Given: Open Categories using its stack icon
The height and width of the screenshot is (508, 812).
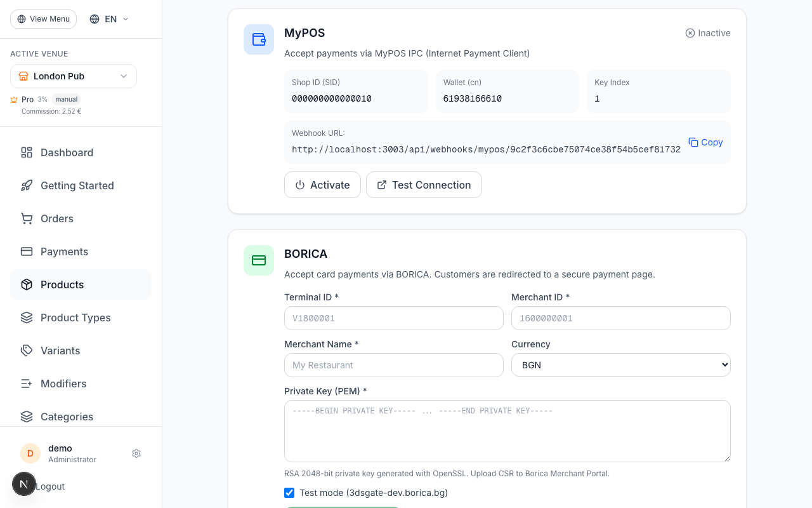Looking at the screenshot, I should click(x=26, y=417).
